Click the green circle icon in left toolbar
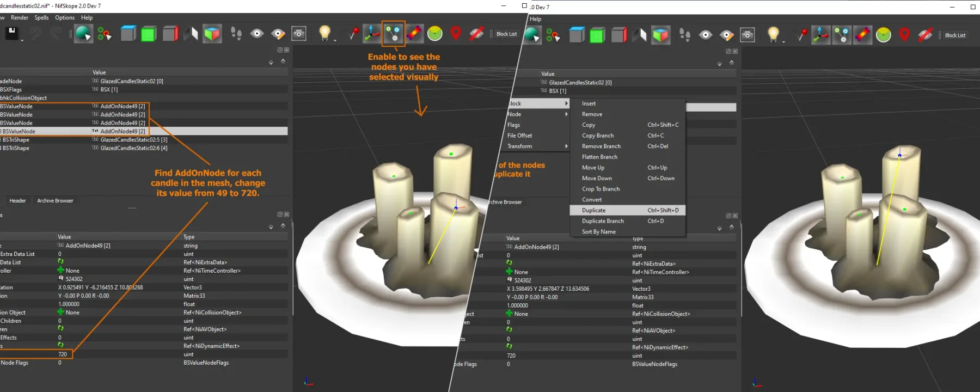 pyautogui.click(x=435, y=34)
